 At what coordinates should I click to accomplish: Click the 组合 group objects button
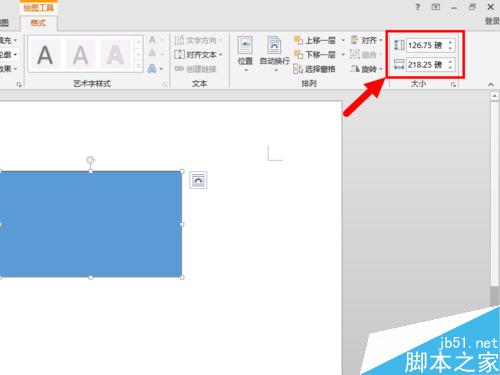coord(365,54)
